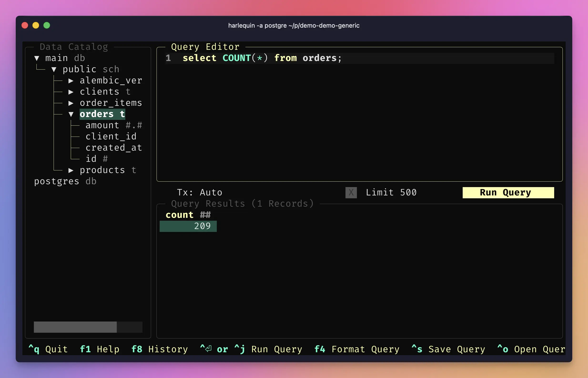The image size is (588, 378).
Task: Expand the products table arrow
Action: pyautogui.click(x=71, y=170)
